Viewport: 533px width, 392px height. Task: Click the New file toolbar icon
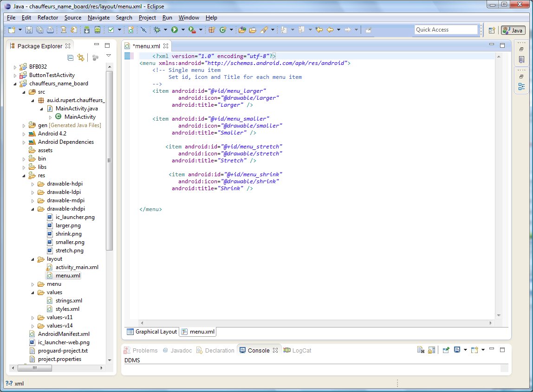pos(12,30)
